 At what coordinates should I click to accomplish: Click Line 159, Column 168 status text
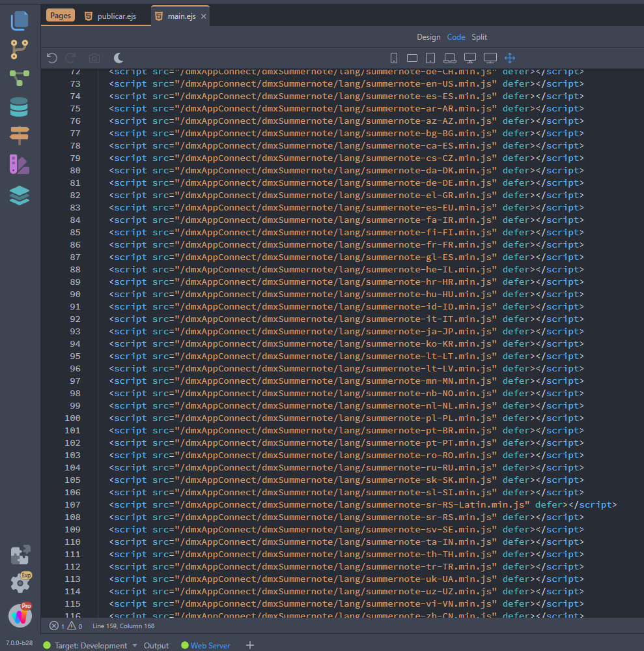pos(123,626)
